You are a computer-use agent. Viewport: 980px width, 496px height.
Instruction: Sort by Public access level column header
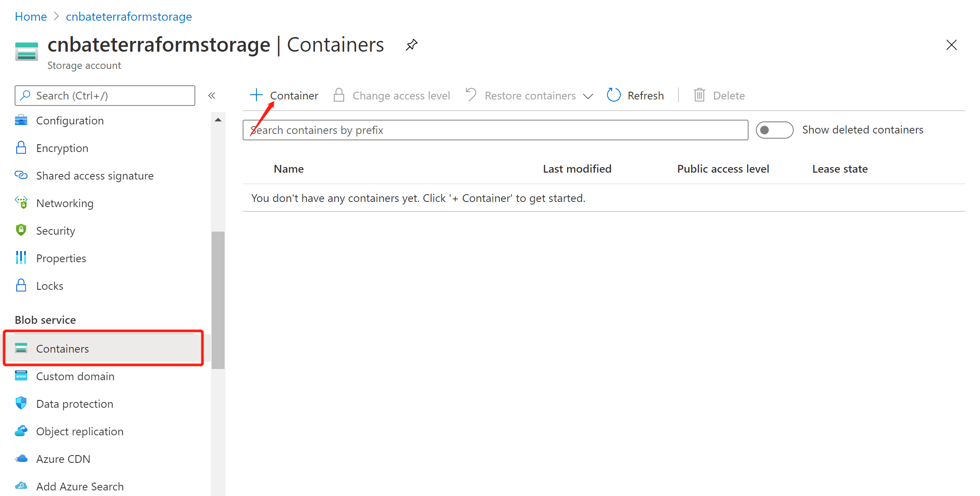[723, 169]
